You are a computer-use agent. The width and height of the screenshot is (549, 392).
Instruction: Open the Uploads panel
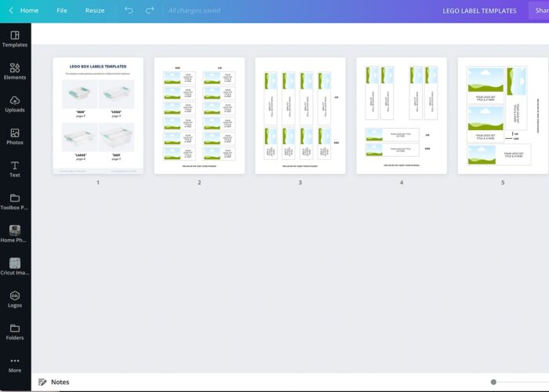point(15,103)
